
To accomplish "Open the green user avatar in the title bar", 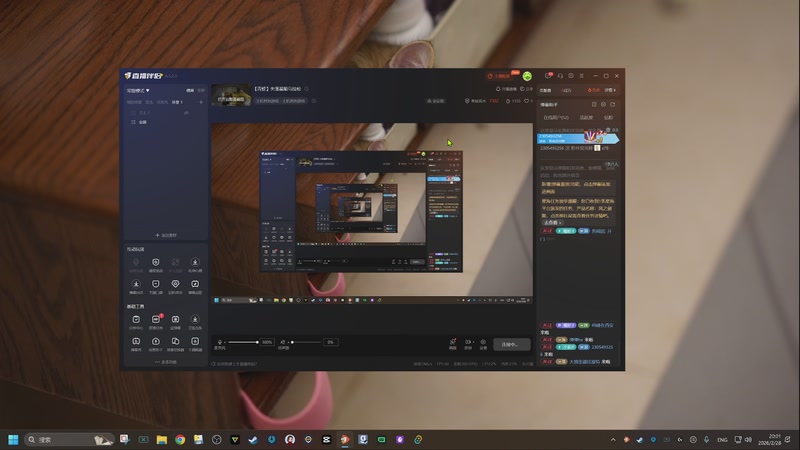I will click(527, 76).
